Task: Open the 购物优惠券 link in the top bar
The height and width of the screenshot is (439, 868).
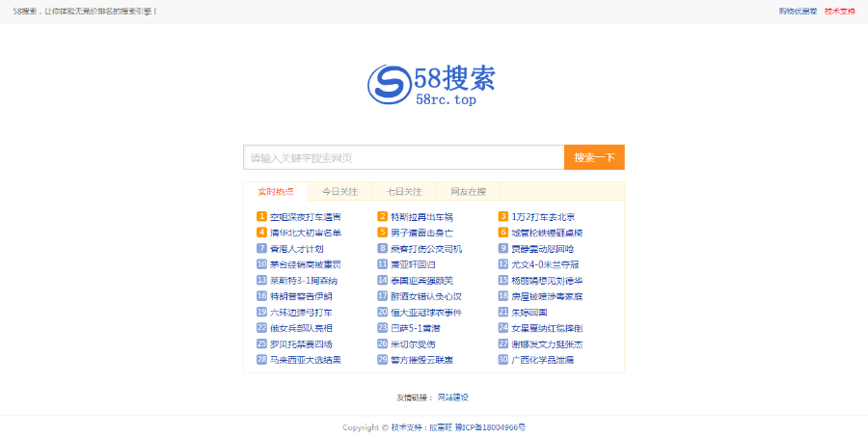Action: pyautogui.click(x=798, y=12)
